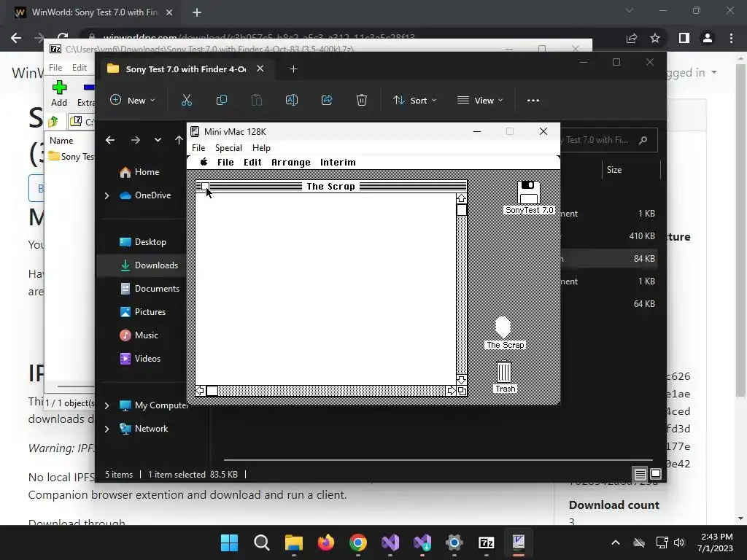Screen dimensions: 747x560
Task: Open Windows Start button on taskbar
Action: (x=229, y=542)
